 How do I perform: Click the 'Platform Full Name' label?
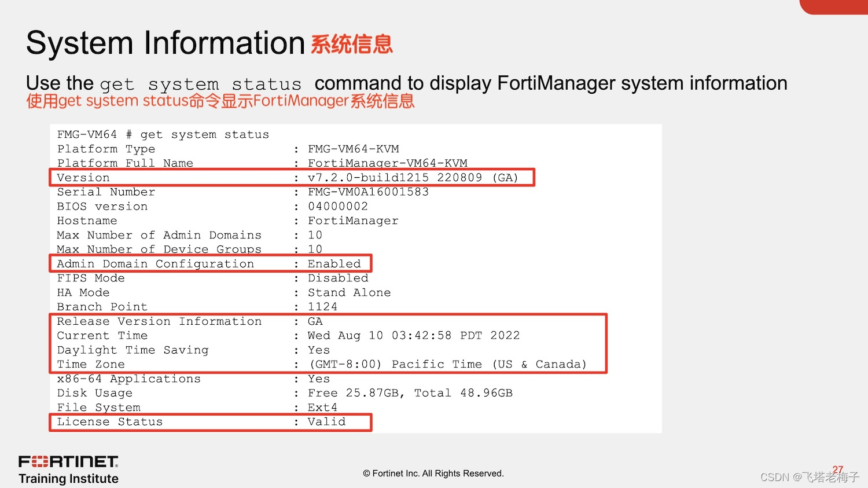pos(125,163)
